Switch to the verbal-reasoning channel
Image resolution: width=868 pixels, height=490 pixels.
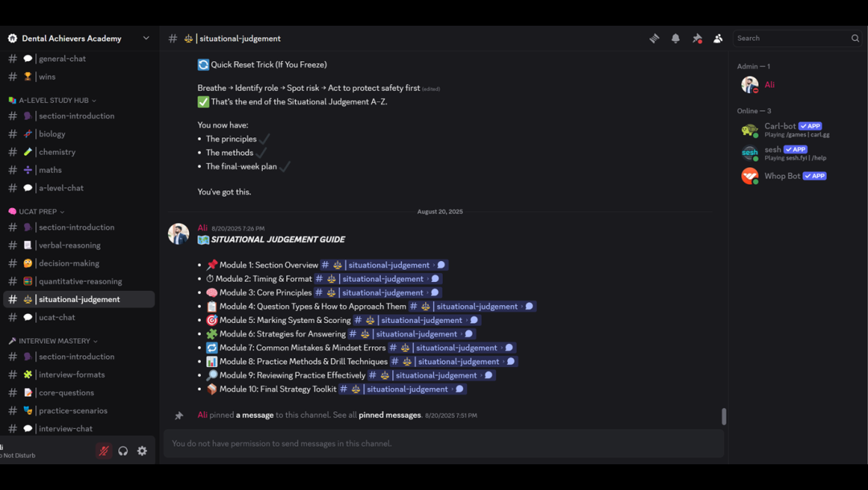coord(79,245)
